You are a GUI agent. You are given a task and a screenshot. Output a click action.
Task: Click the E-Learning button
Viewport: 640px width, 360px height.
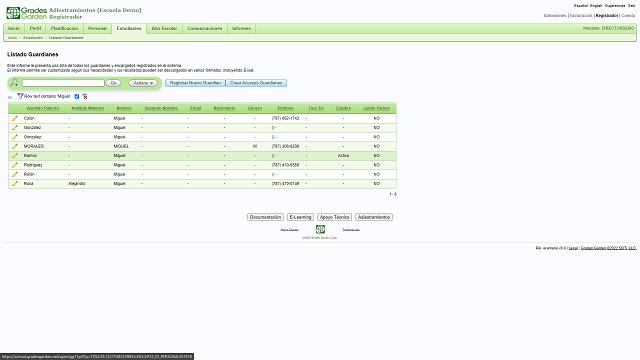point(300,217)
